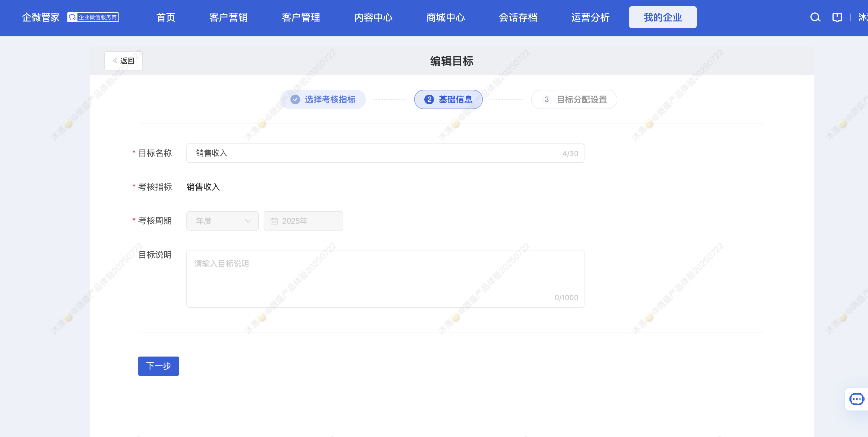Open the 商城中心 menu
Screen dimensions: 868x437
pyautogui.click(x=445, y=17)
